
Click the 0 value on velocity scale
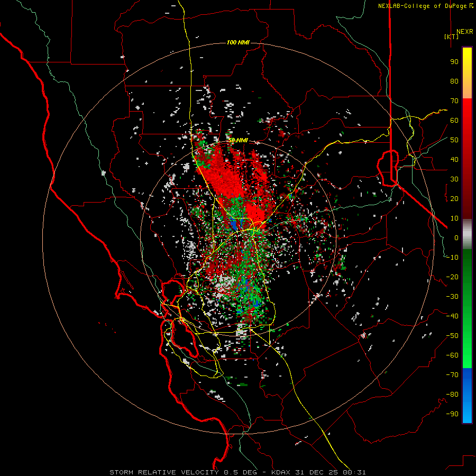click(x=456, y=237)
